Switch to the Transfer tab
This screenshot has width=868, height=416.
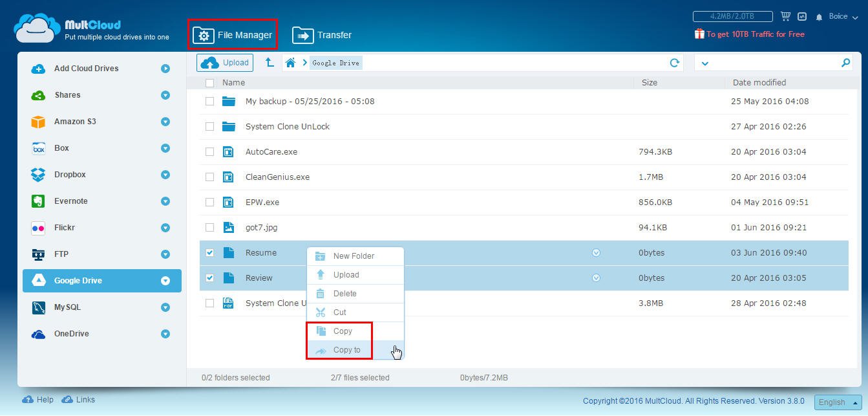click(322, 35)
